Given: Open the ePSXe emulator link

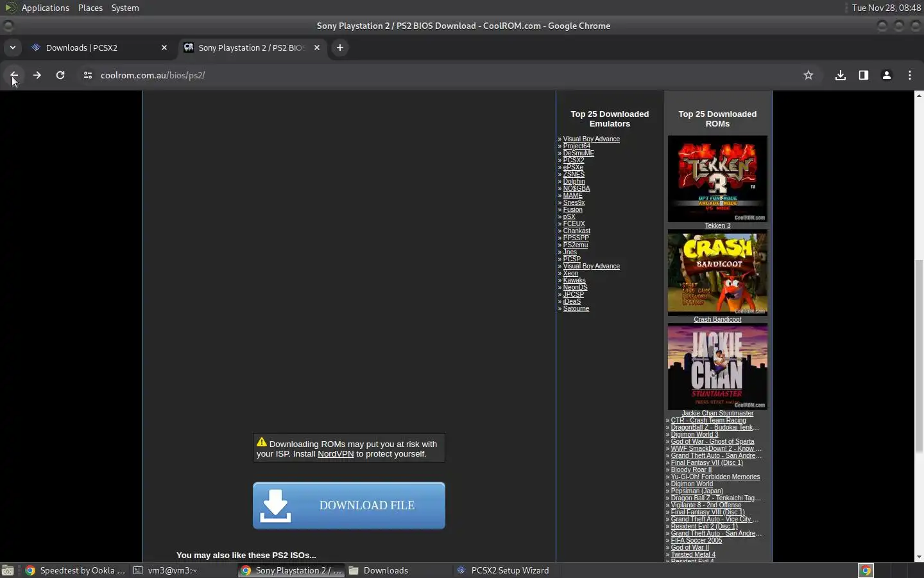Looking at the screenshot, I should coord(573,167).
